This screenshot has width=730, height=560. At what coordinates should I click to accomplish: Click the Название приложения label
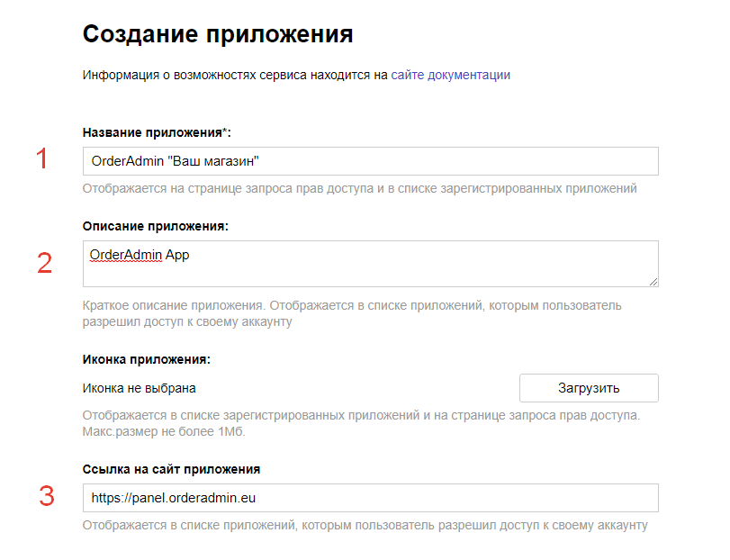157,132
